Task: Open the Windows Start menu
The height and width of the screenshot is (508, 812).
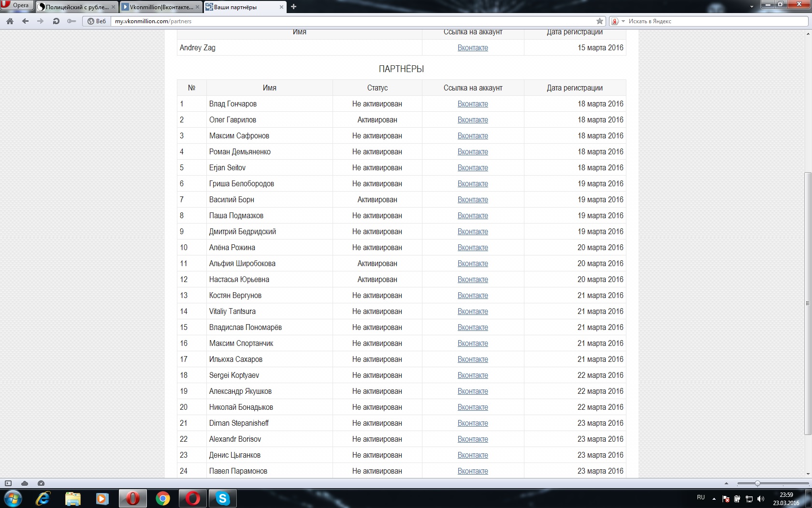Action: tap(13, 498)
